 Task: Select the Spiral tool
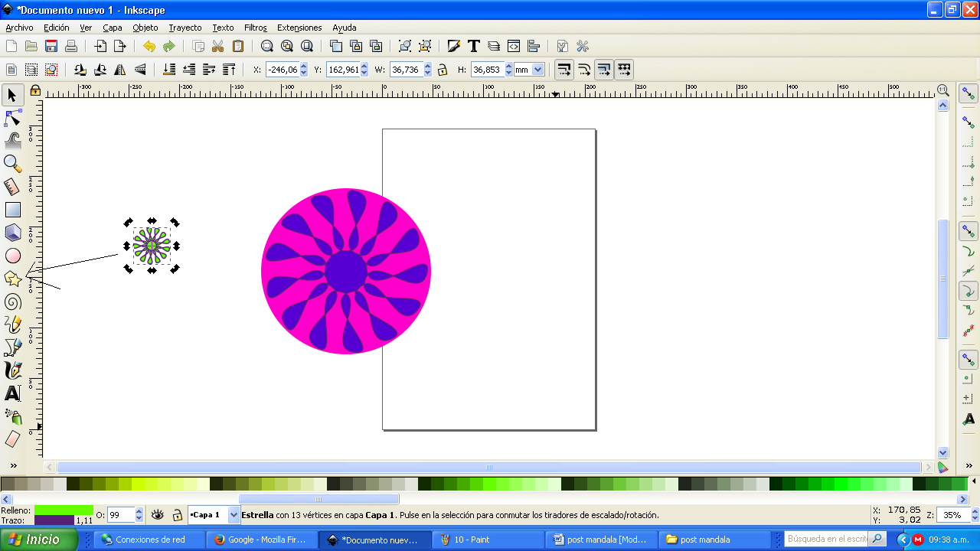click(12, 302)
